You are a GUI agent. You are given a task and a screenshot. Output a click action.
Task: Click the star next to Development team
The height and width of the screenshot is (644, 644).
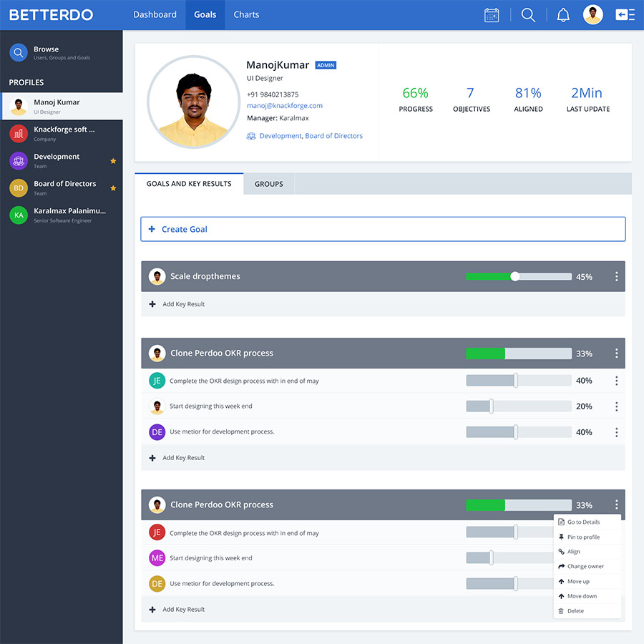coord(113,161)
